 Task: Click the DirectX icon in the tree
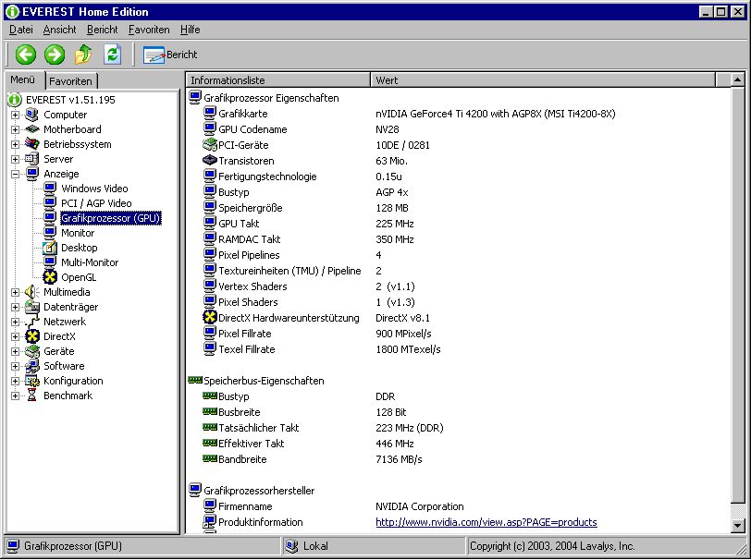[x=32, y=336]
